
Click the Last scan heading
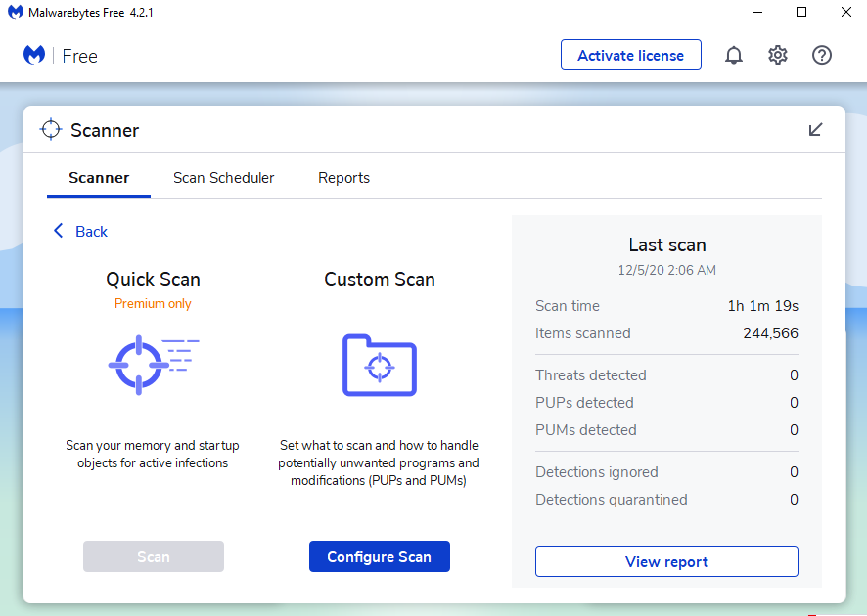point(667,244)
